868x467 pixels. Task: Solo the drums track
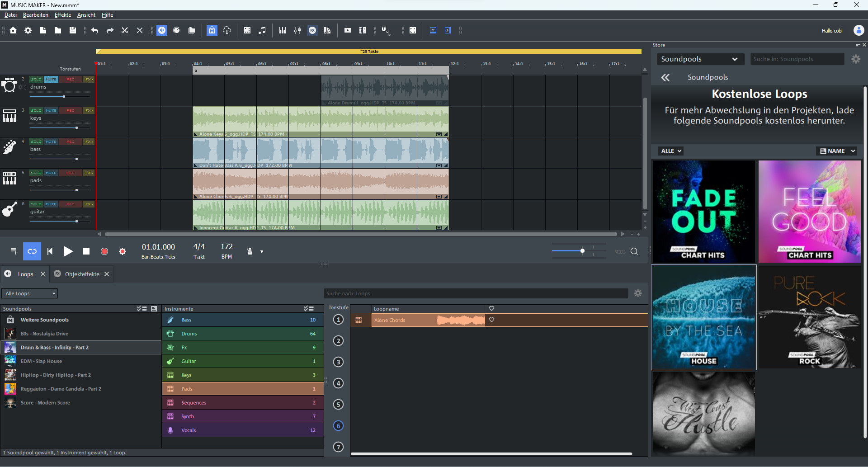pos(36,79)
